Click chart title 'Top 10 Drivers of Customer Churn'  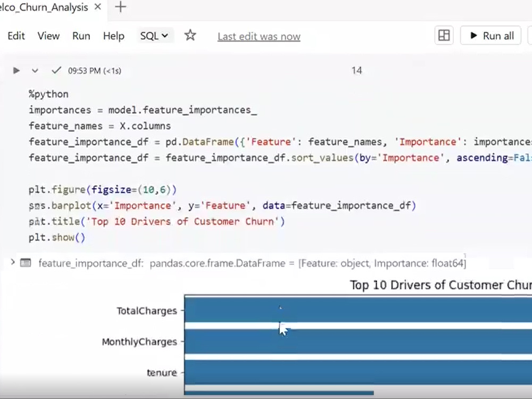click(440, 285)
